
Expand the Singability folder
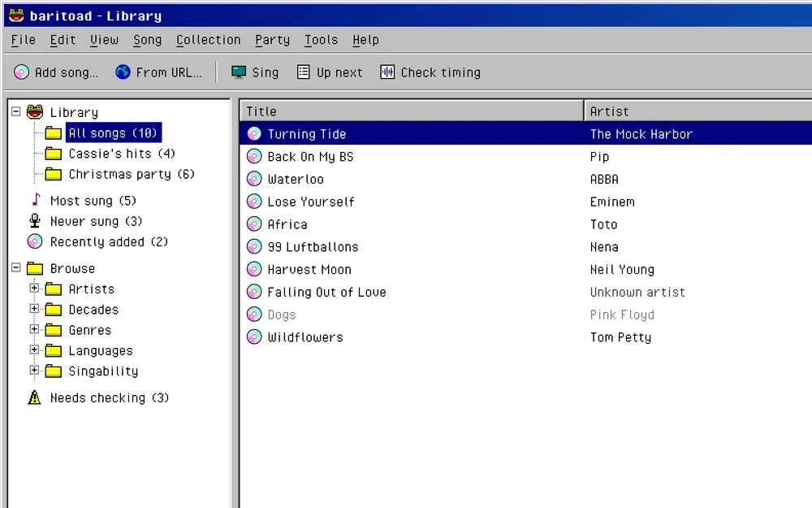coord(34,370)
